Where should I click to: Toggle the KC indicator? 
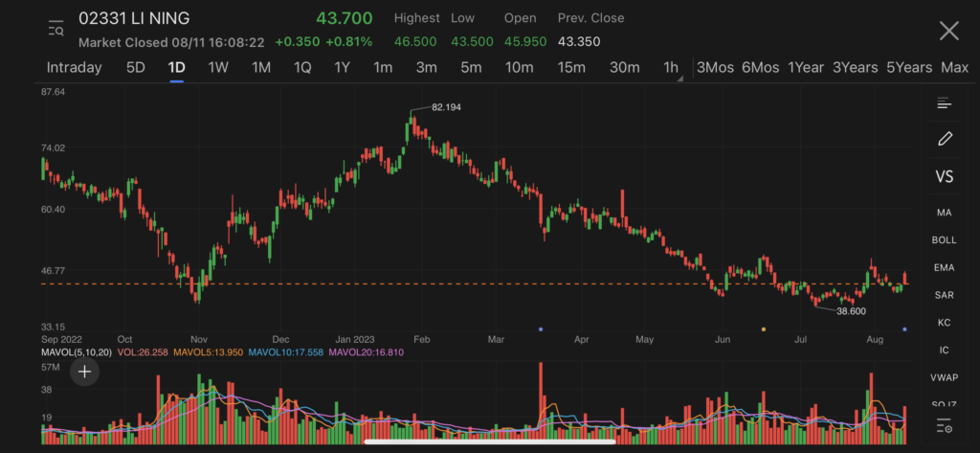pos(944,322)
